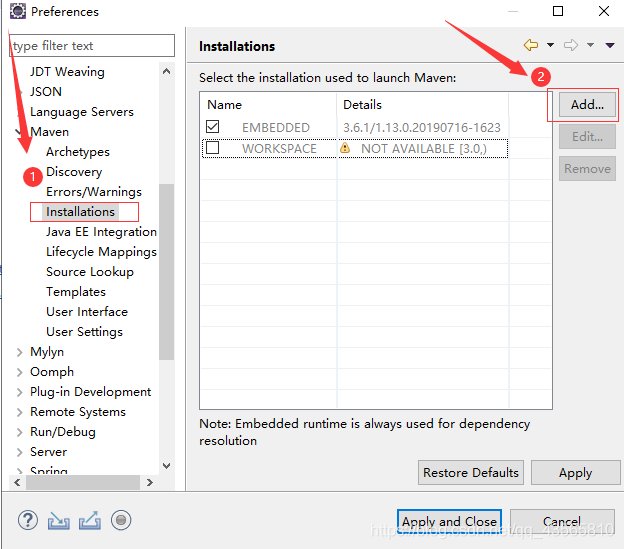Click the export preferences icon
Image resolution: width=624 pixels, height=549 pixels.
(90, 521)
